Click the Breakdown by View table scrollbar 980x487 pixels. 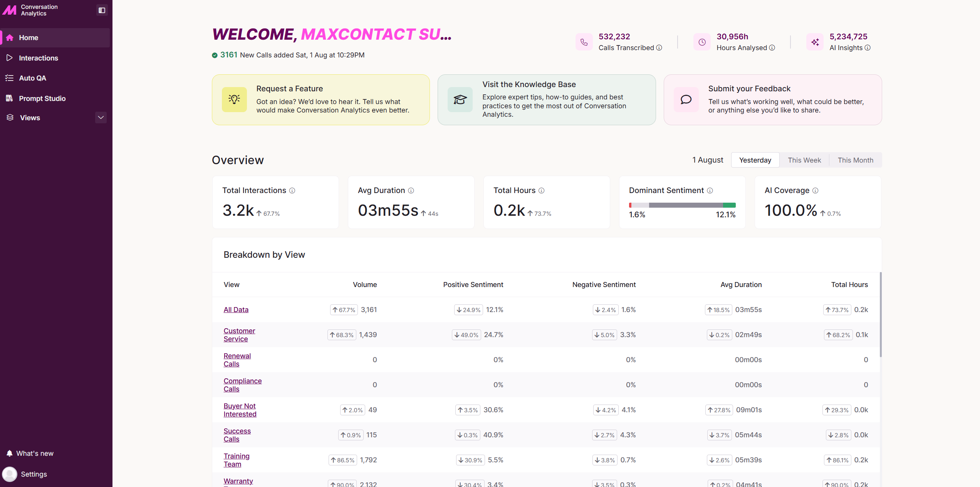click(881, 314)
